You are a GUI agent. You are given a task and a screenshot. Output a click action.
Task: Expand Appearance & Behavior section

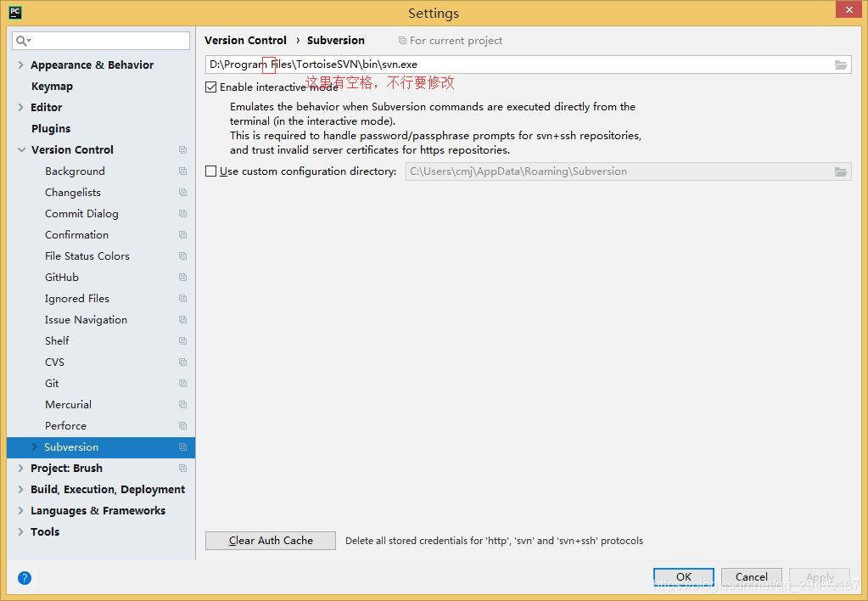click(20, 65)
